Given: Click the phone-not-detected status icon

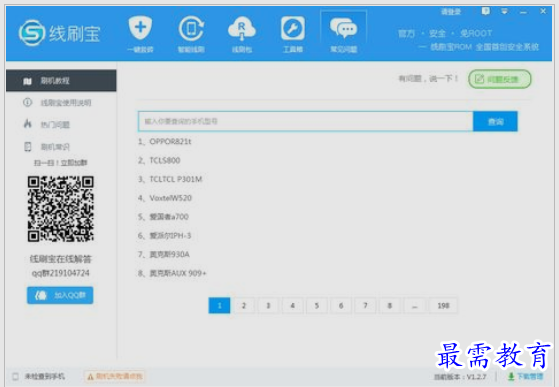Looking at the screenshot, I should click(15, 376).
